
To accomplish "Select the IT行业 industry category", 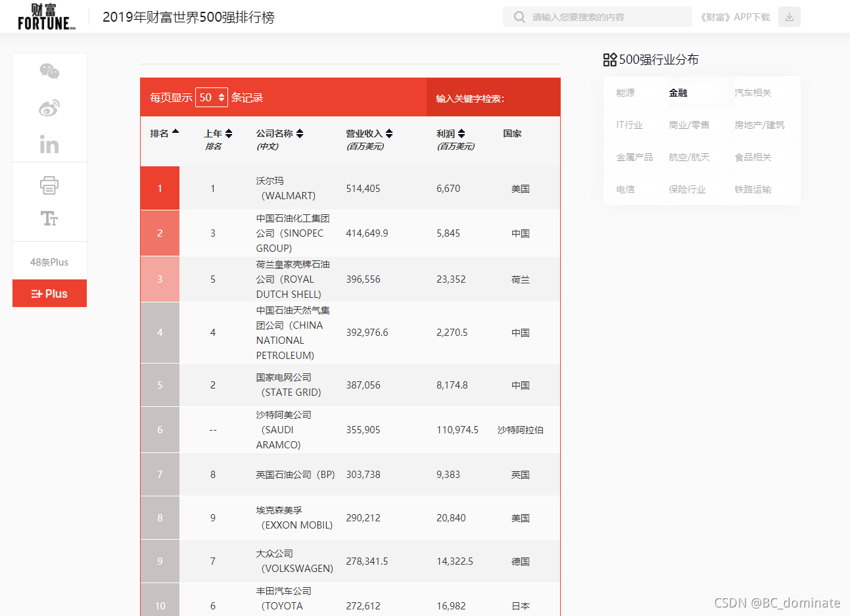I will 630,125.
